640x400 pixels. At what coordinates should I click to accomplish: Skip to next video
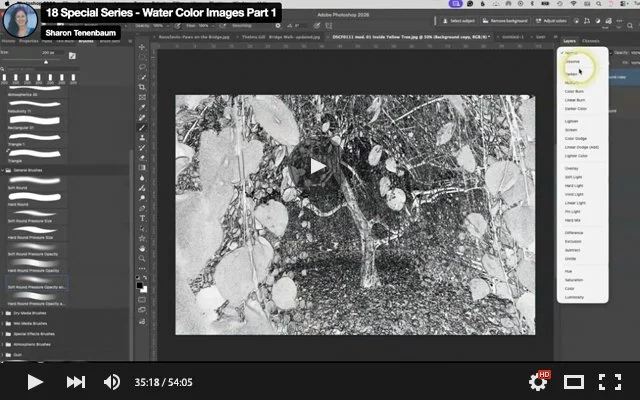[x=76, y=382]
